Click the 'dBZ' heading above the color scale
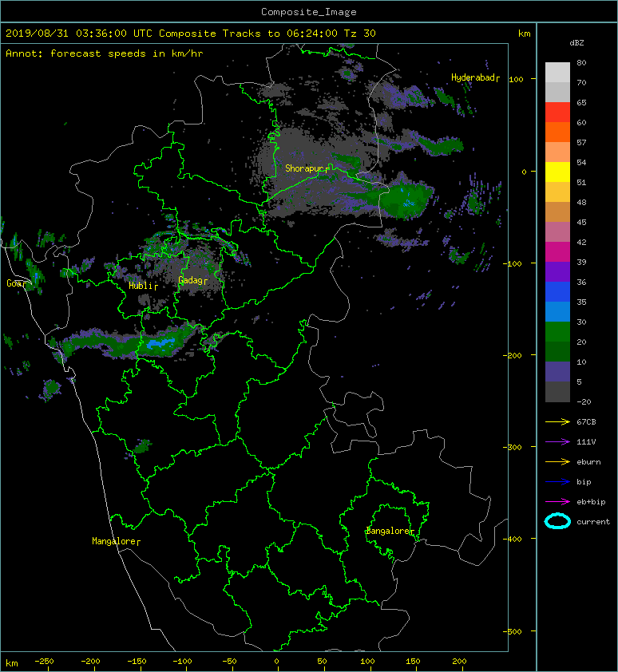This screenshot has width=618, height=672. click(576, 43)
